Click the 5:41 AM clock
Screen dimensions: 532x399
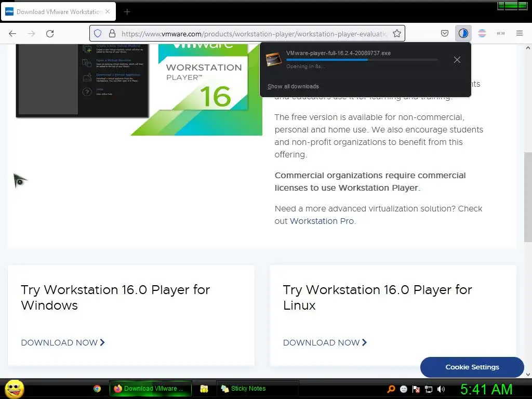point(486,389)
